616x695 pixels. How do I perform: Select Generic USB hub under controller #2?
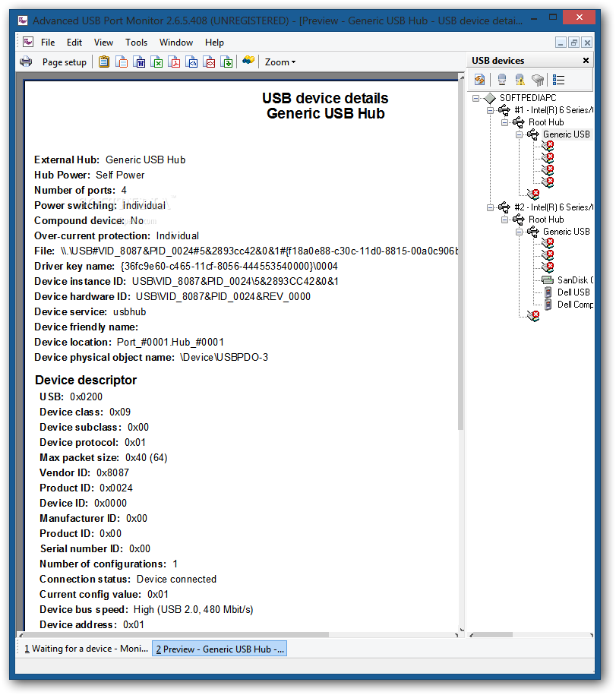567,232
